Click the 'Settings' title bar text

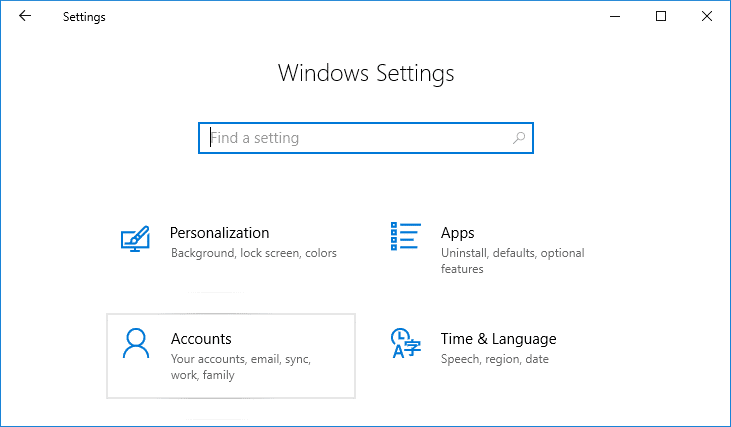(x=84, y=17)
